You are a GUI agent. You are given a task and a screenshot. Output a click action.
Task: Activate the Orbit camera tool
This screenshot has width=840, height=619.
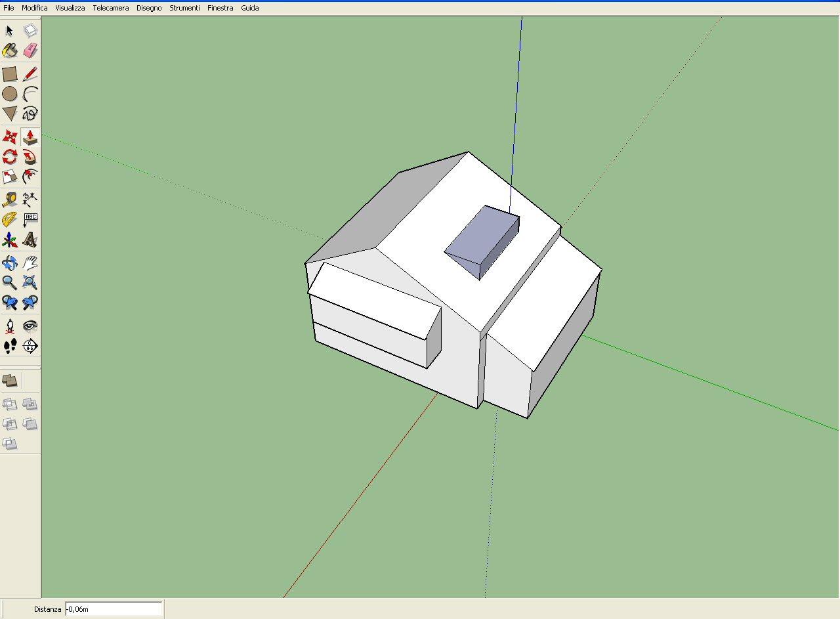point(10,263)
